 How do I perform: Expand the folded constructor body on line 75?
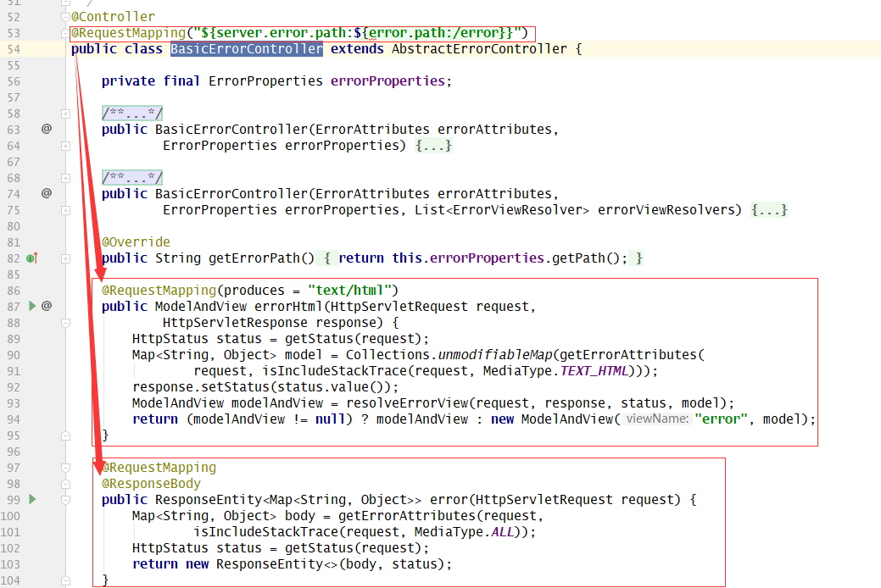point(65,210)
